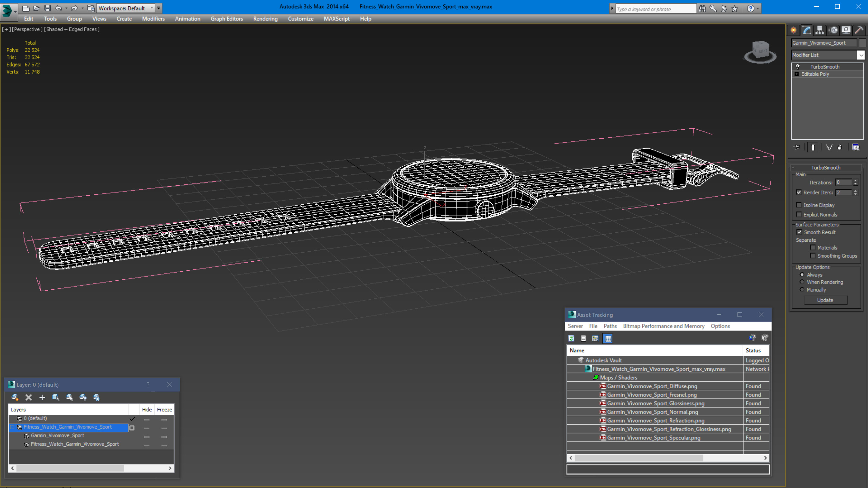Click the Save File icon in title bar
This screenshot has width=868, height=488.
(x=48, y=8)
